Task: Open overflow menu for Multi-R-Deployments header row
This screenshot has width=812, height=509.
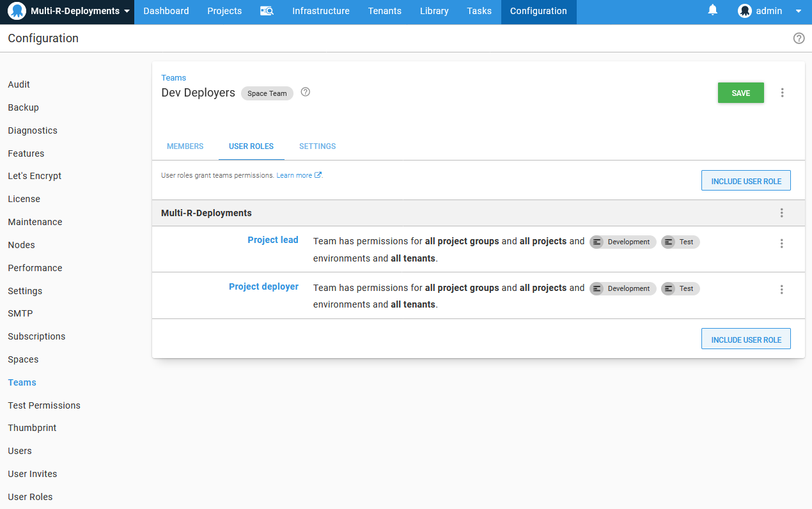Action: pyautogui.click(x=781, y=213)
